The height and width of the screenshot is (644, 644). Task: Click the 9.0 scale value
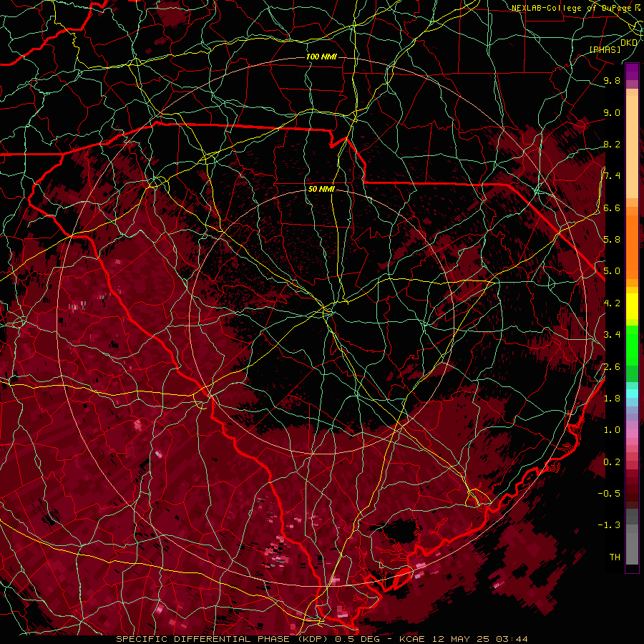pos(612,112)
